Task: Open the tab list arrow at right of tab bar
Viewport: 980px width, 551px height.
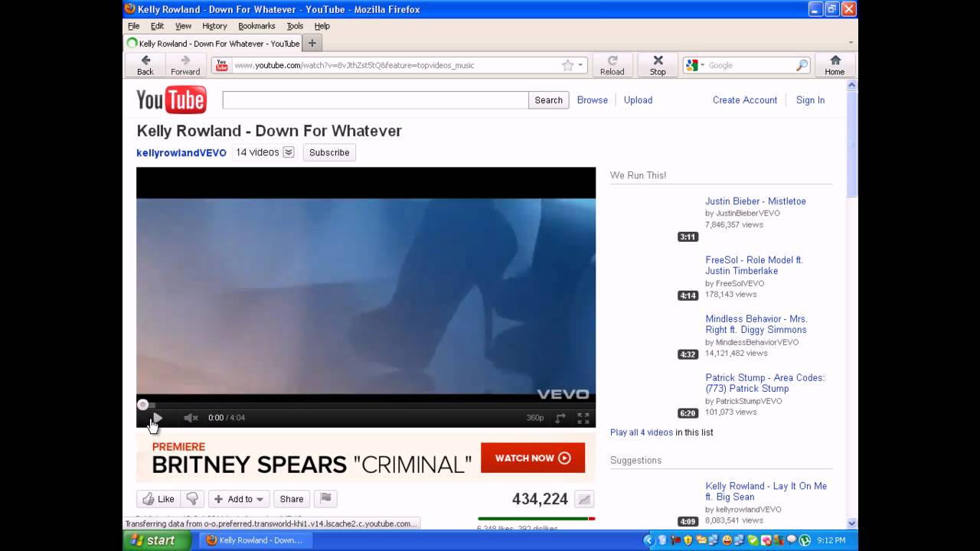Action: click(x=851, y=44)
